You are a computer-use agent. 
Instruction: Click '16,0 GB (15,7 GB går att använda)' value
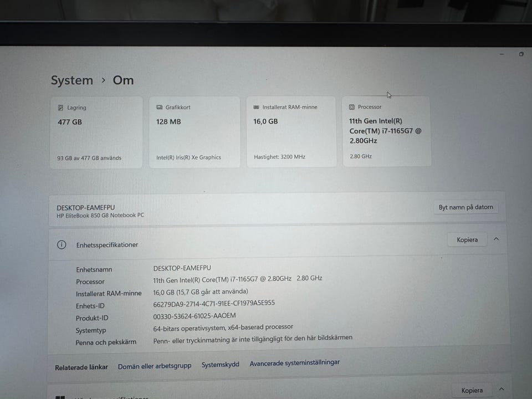(x=201, y=292)
